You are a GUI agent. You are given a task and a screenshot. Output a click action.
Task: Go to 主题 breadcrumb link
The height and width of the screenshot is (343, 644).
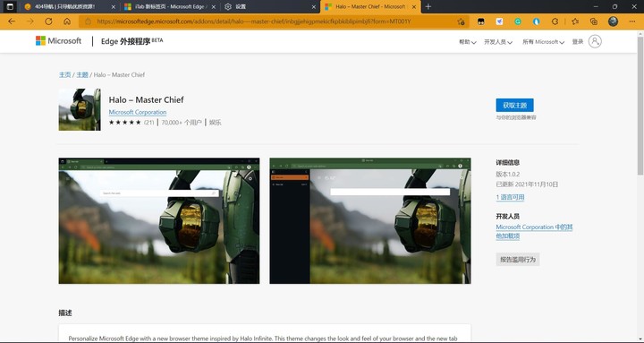pos(82,74)
